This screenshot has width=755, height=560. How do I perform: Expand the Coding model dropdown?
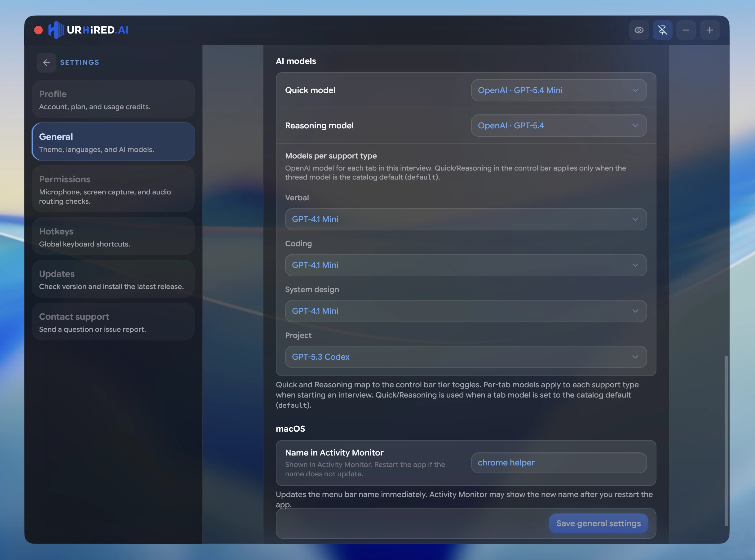[x=466, y=265]
